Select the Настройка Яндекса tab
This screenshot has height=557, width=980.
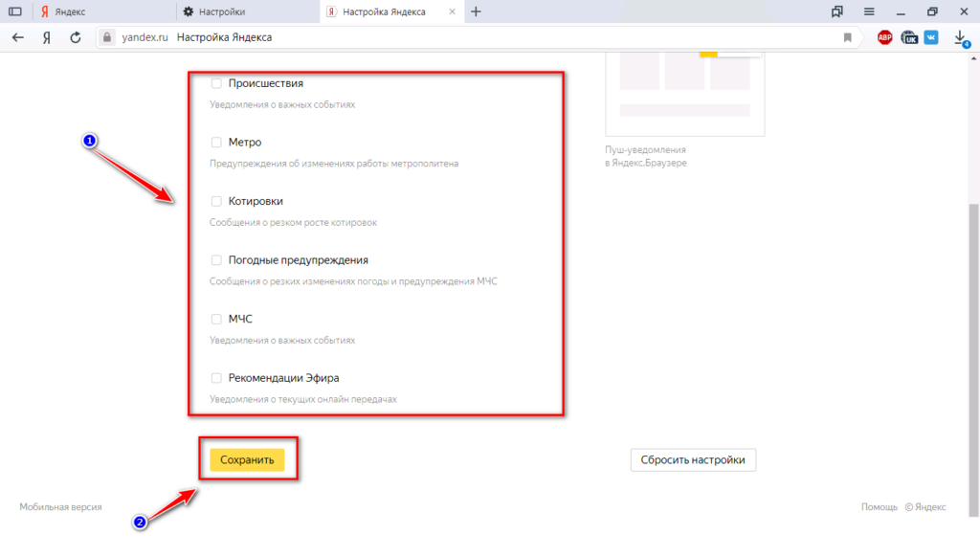(x=391, y=11)
